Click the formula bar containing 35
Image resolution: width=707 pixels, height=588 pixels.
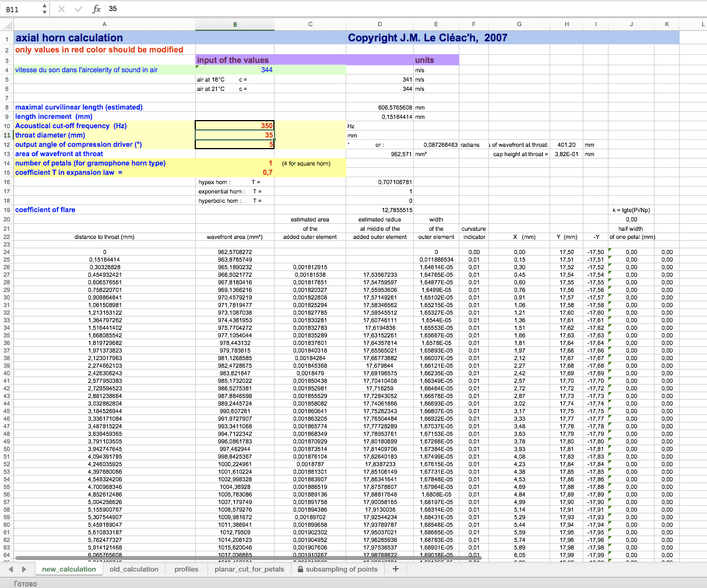coord(406,9)
